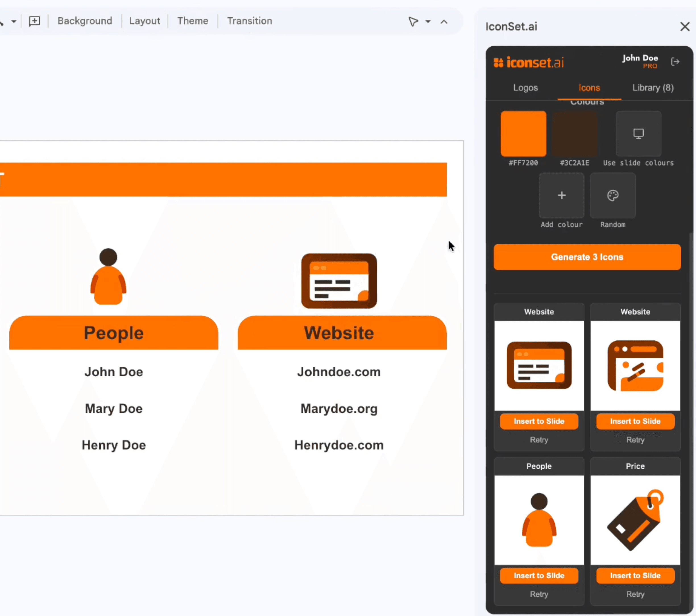Select the Price tag icon thumbnail
The height and width of the screenshot is (616, 696).
(635, 520)
